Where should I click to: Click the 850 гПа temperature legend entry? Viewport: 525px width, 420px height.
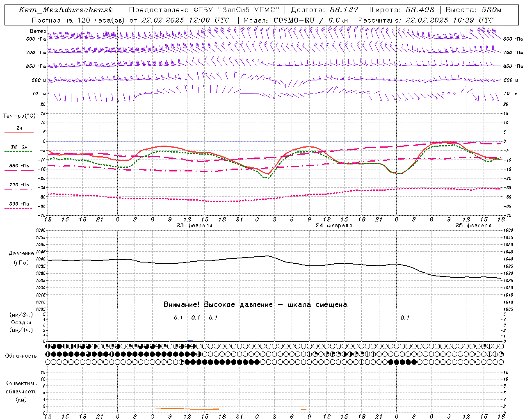pos(19,166)
